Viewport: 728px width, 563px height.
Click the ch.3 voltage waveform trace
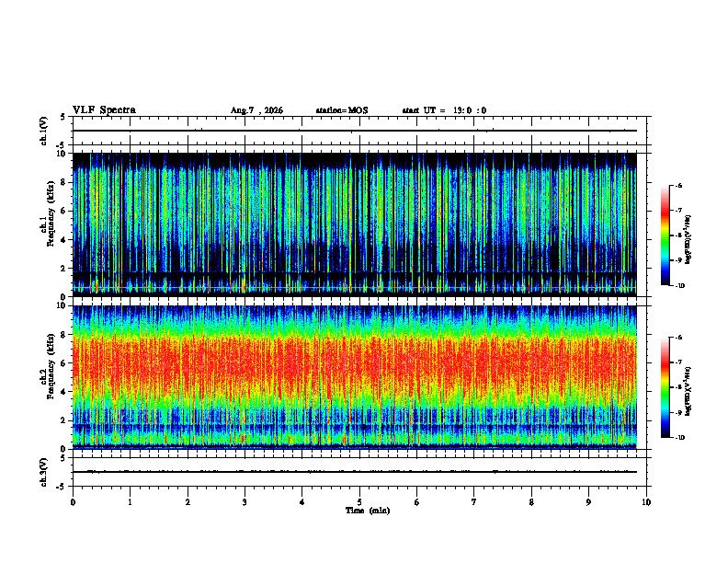(355, 472)
